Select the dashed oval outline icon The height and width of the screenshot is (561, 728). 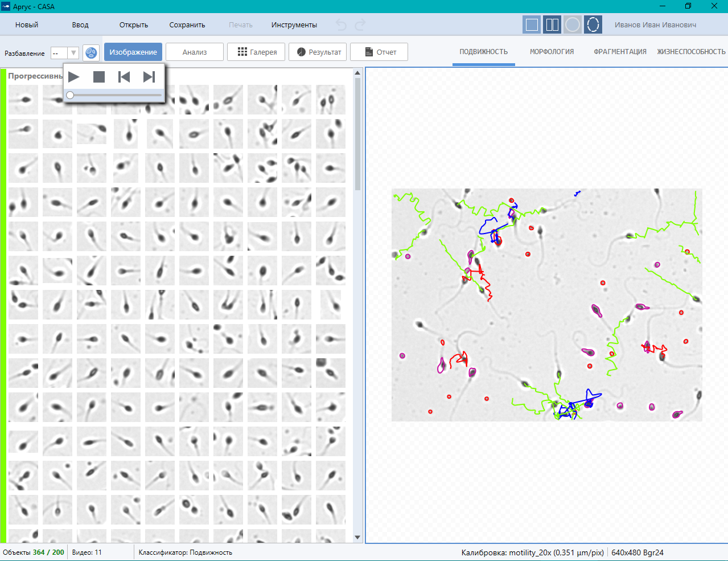593,25
